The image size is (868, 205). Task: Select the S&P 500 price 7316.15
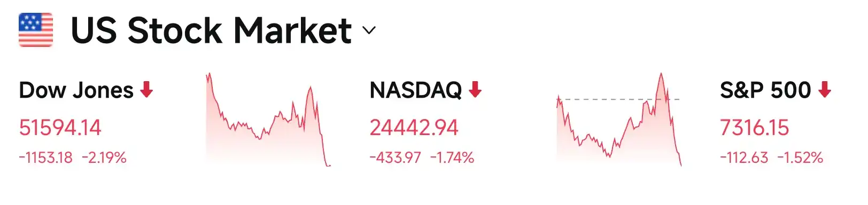pos(754,128)
